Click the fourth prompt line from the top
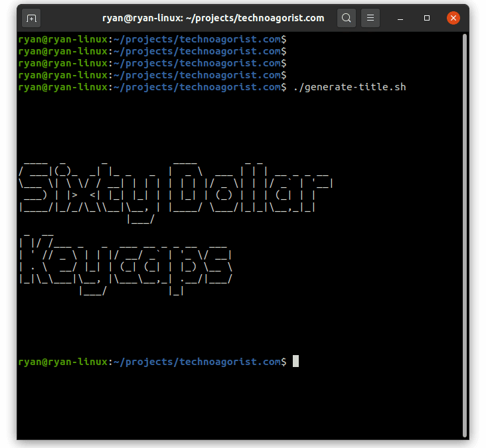486x448 pixels. 153,76
